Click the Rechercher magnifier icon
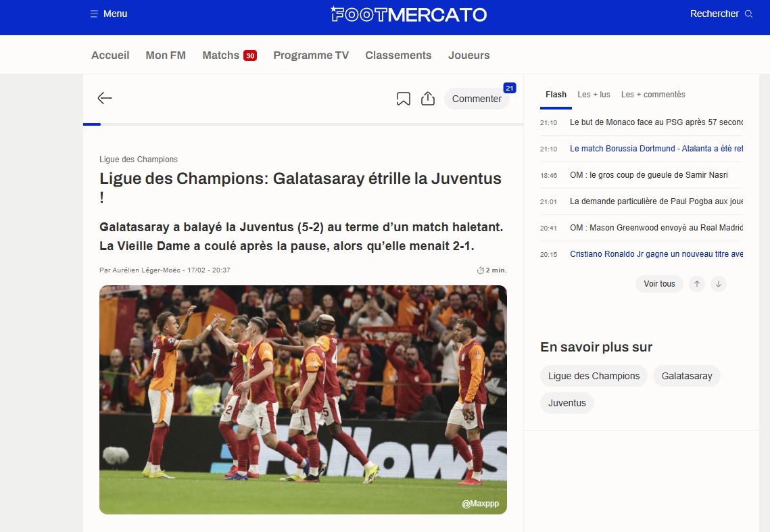 [x=748, y=13]
